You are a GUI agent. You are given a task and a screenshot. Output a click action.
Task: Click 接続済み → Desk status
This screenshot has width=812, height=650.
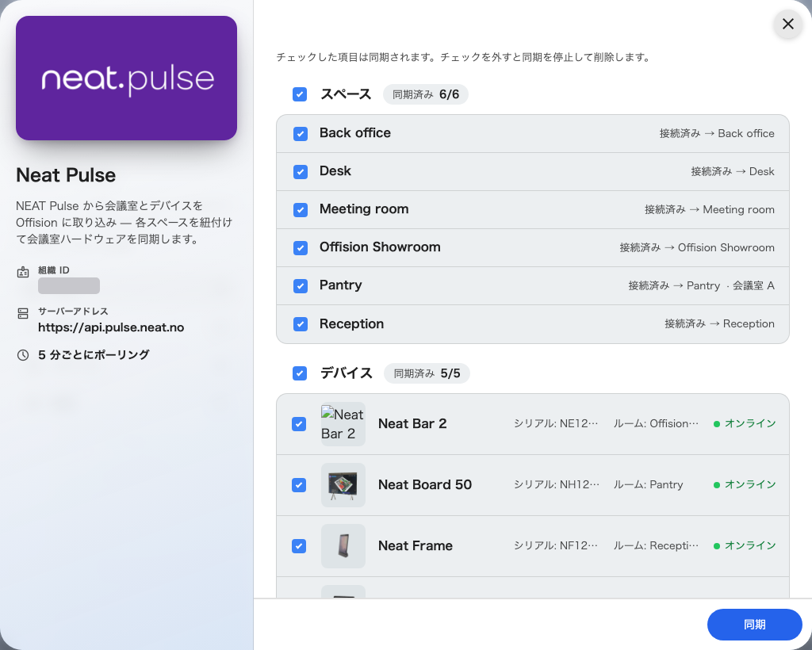(733, 171)
